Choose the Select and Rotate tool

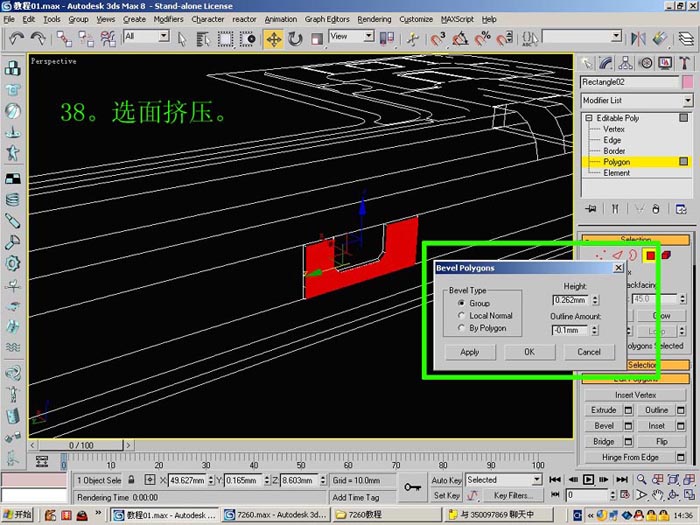[x=295, y=39]
